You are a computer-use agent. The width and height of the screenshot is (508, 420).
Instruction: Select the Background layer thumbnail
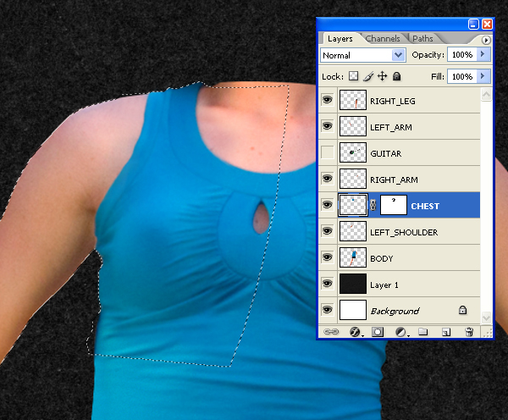[353, 310]
